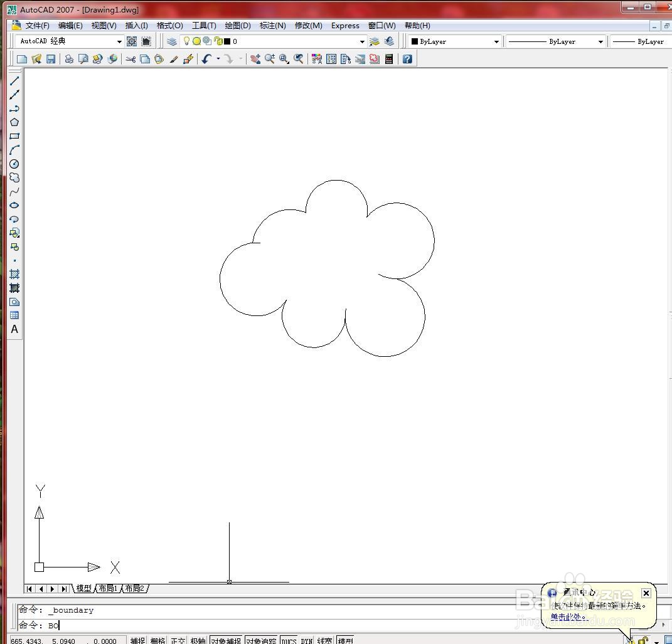Viewport: 672px width, 644px height.
Task: Open the Express menu
Action: [x=345, y=26]
